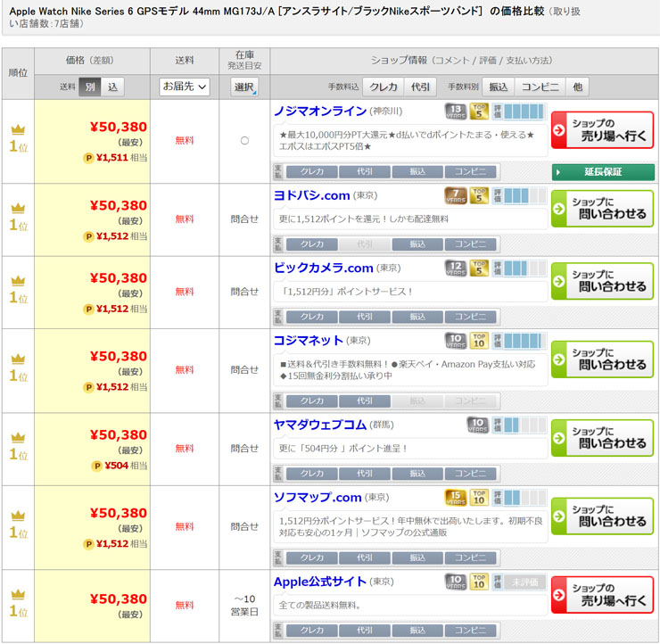The width and height of the screenshot is (660, 644).
Task: Click ノジマオンライン stock circle indicator
Action: [244, 141]
